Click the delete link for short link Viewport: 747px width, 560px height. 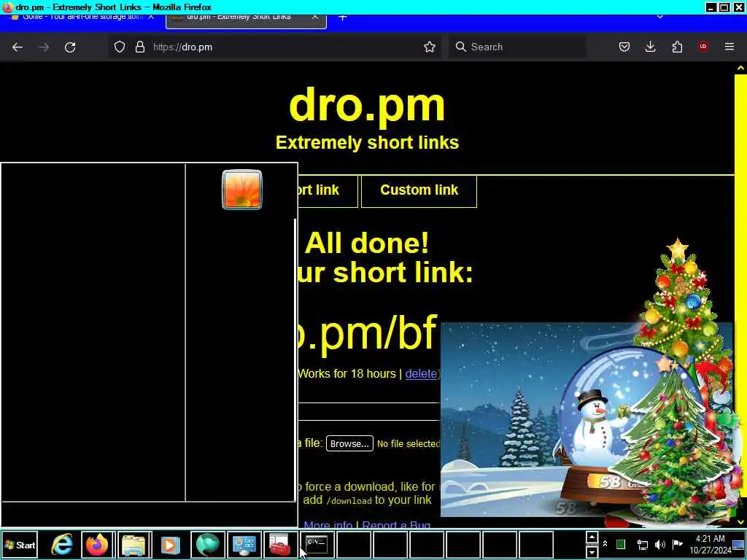point(421,374)
